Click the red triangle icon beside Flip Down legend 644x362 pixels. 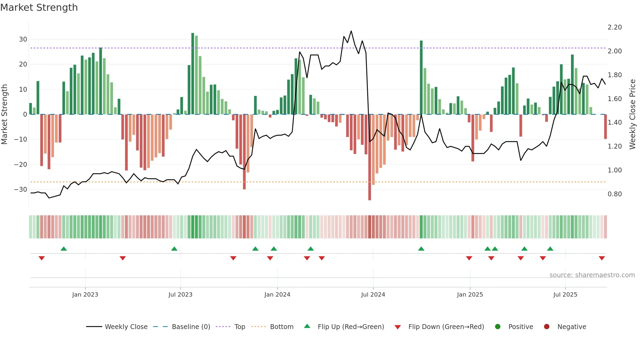[x=398, y=327]
